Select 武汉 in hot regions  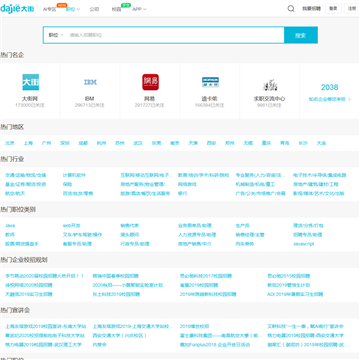pyautogui.click(x=138, y=143)
